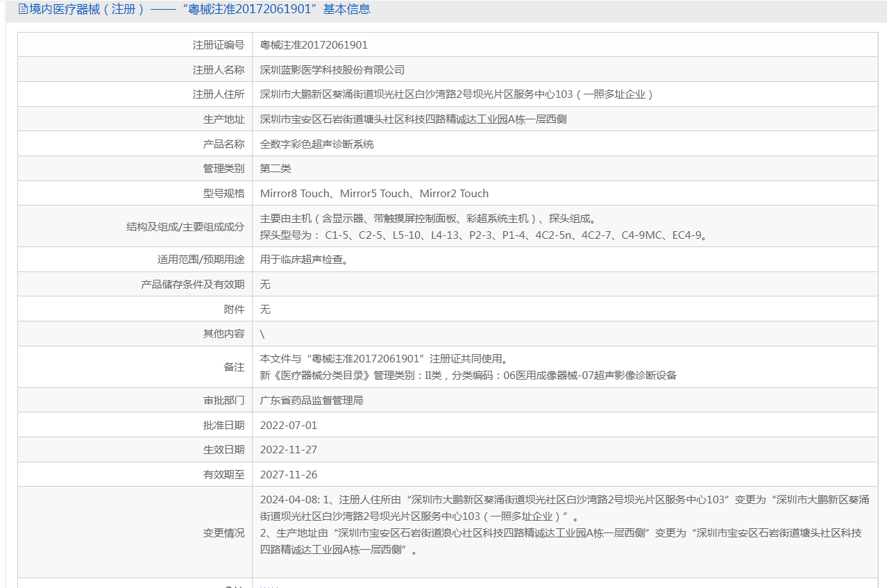887x588 pixels.
Task: Click the 用于临床超声检查 intended use text
Action: (x=304, y=260)
